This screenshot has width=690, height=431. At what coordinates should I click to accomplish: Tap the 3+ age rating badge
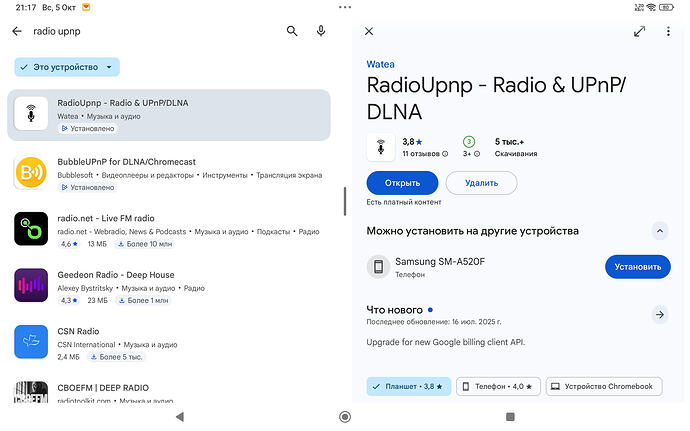tap(469, 142)
